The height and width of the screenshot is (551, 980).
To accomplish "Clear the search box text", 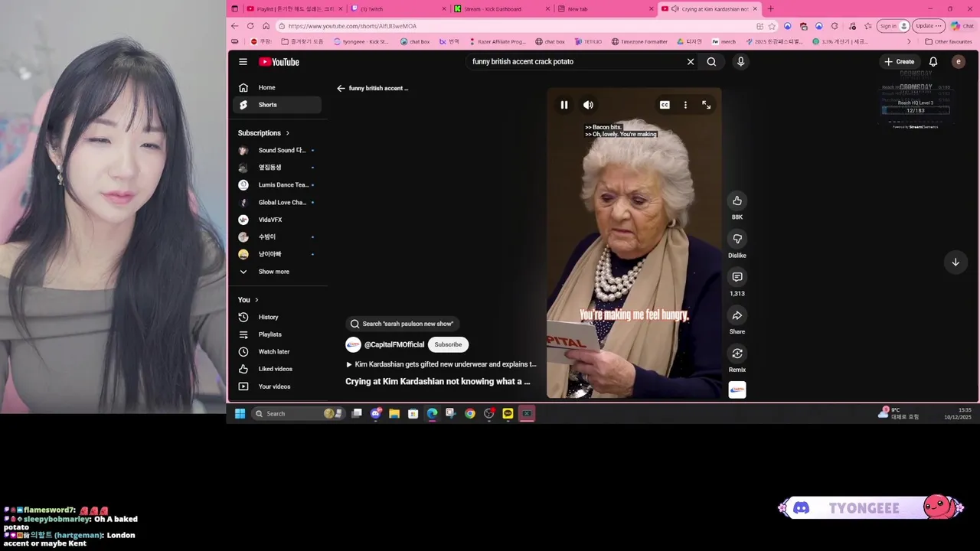I will coord(690,62).
